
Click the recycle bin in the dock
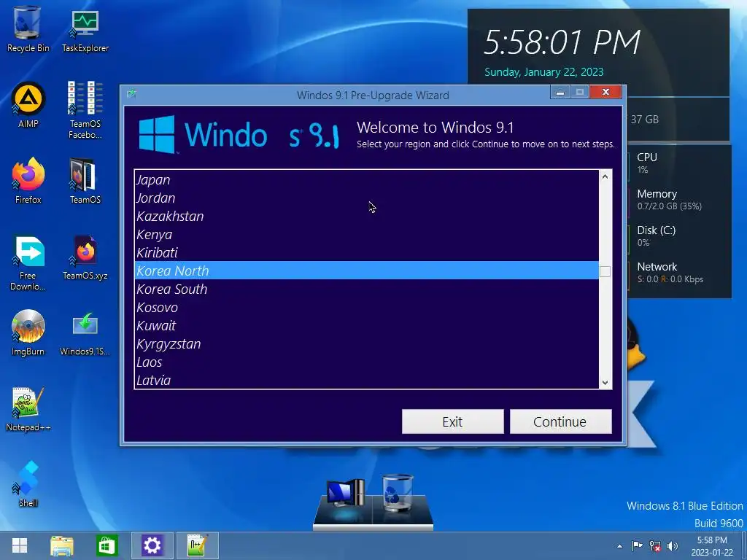coord(398,493)
